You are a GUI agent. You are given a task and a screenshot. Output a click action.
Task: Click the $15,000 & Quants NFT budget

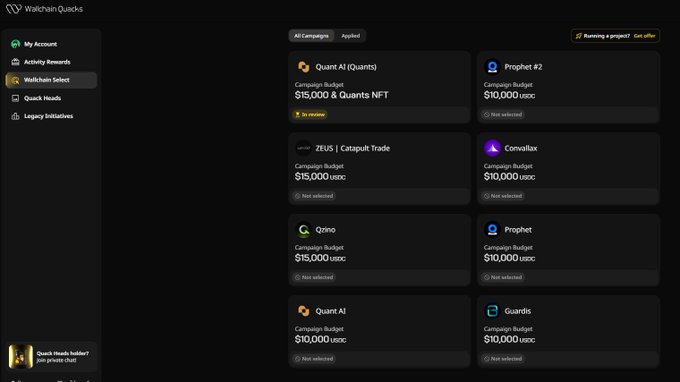pos(342,95)
